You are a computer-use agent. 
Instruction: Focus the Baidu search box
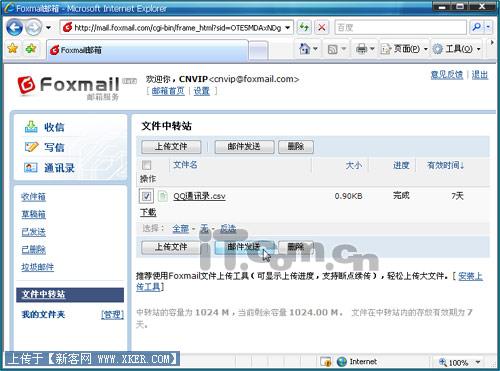pos(400,27)
